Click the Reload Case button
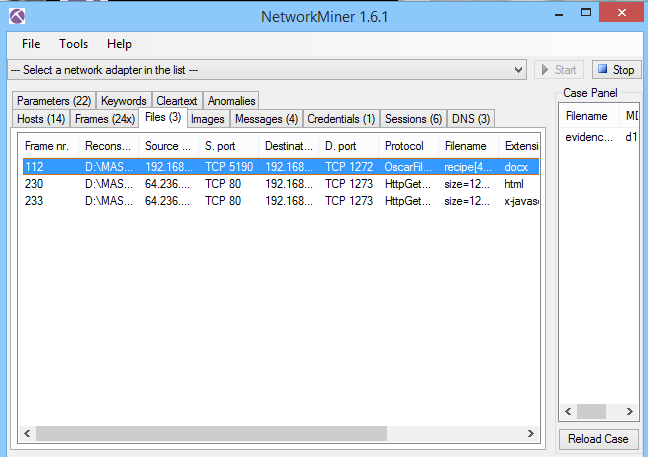Screen dimensions: 648x457 coord(598,439)
